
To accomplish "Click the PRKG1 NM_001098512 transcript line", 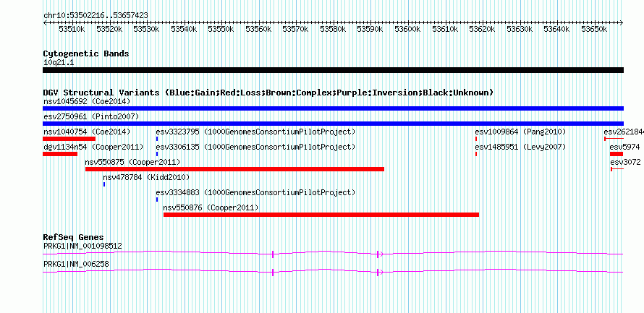I will pos(333,254).
